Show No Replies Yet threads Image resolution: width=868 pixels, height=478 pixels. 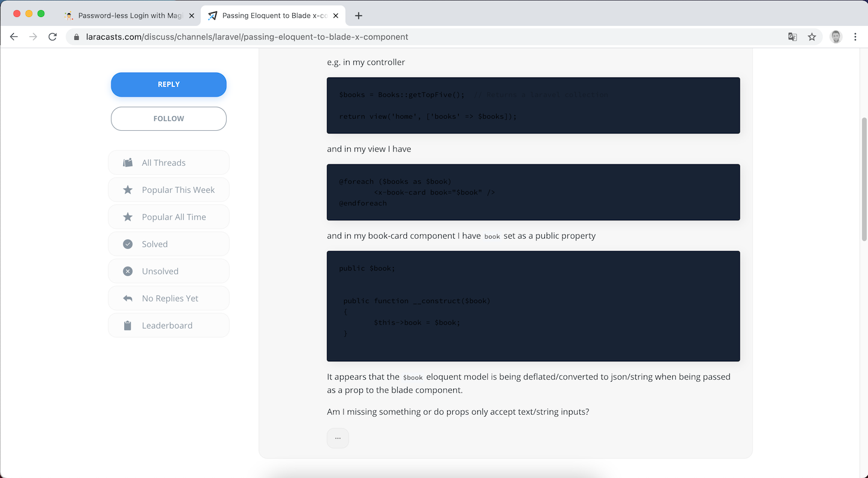[169, 298]
